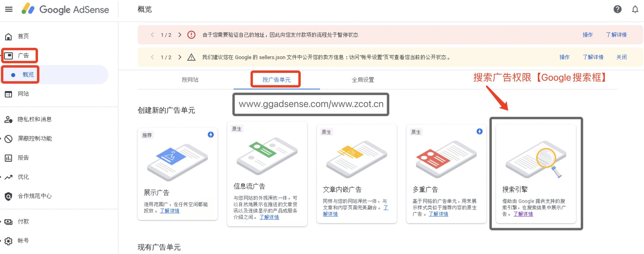Click the red error alert icon
The width and height of the screenshot is (644, 254).
(x=191, y=35)
